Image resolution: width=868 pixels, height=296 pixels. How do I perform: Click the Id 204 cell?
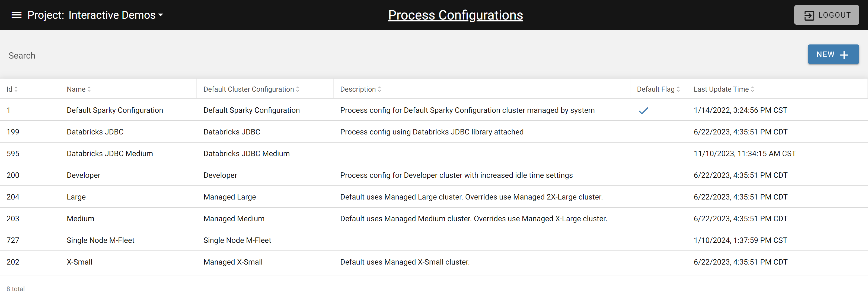pyautogui.click(x=13, y=197)
